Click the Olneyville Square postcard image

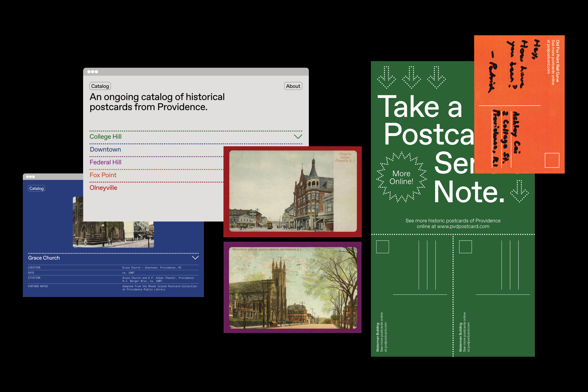click(x=293, y=191)
